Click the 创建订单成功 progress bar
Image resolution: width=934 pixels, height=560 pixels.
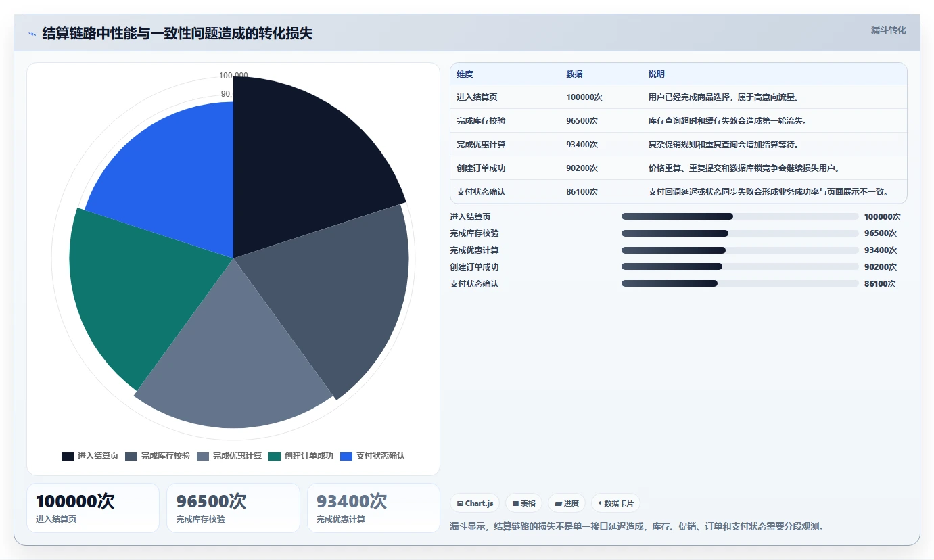pos(740,267)
